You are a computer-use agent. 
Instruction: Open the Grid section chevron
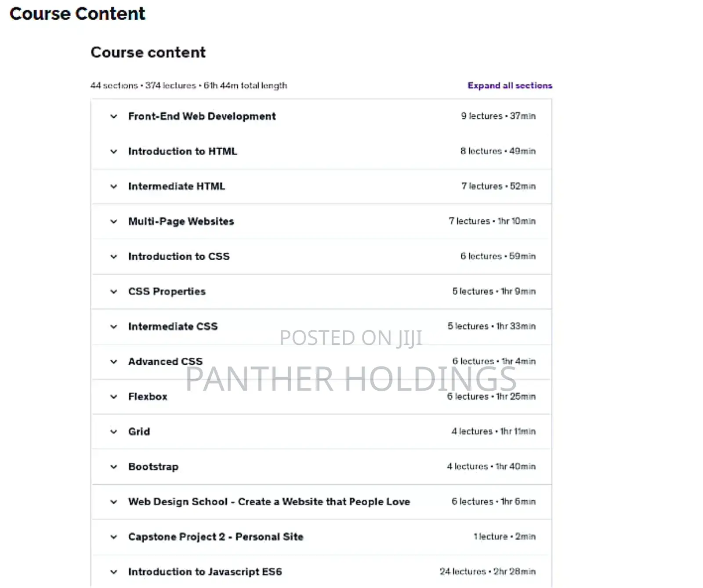click(x=114, y=432)
